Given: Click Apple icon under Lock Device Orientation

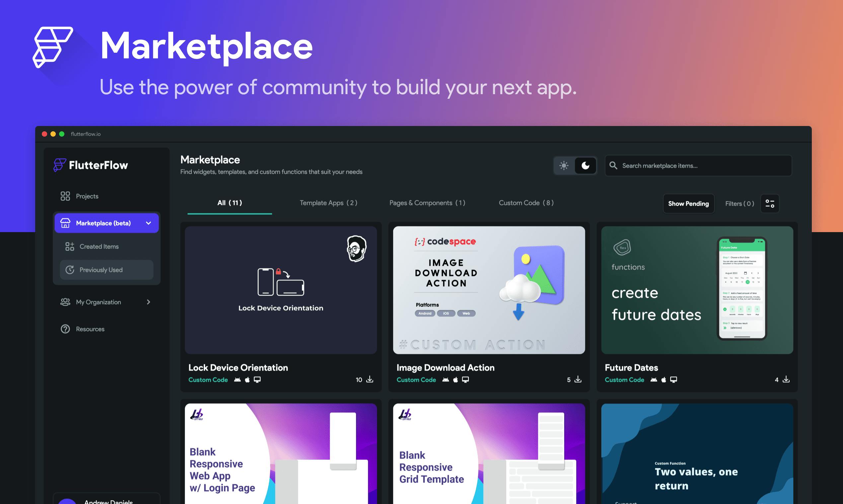Looking at the screenshot, I should point(248,379).
